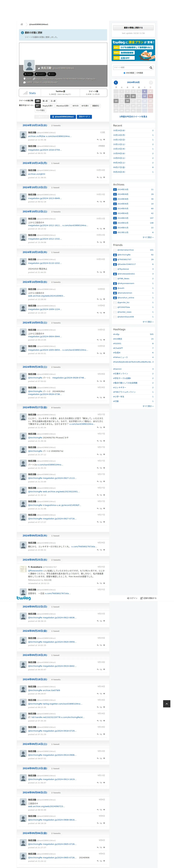Open the 2024年10月16日(水) date heading
The image size is (174, 868).
[35, 125]
